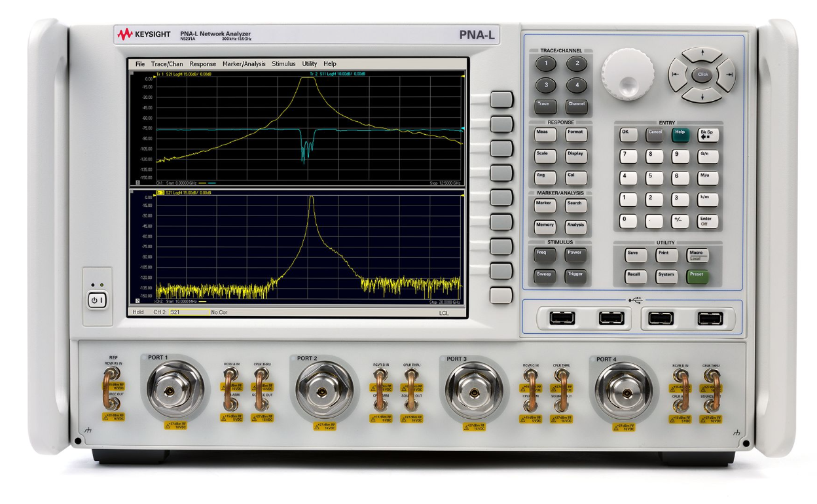
Task: Click the LCL status indicator
Action: tap(445, 314)
